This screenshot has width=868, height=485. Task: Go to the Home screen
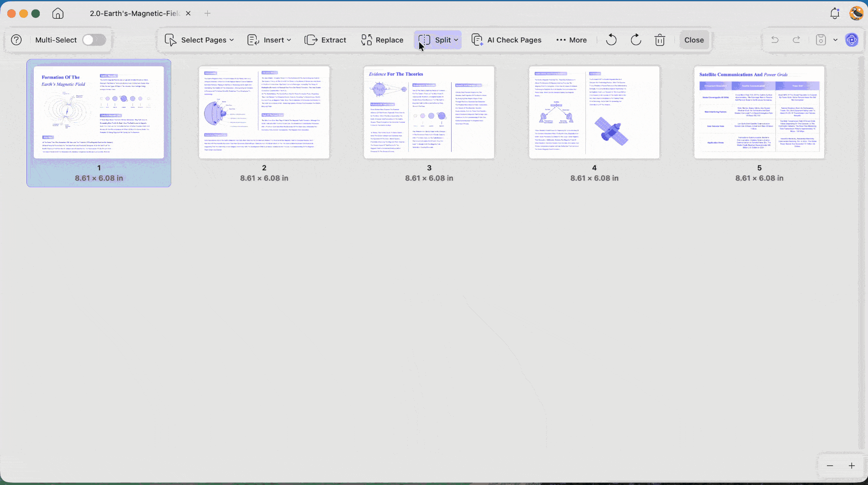(x=58, y=14)
